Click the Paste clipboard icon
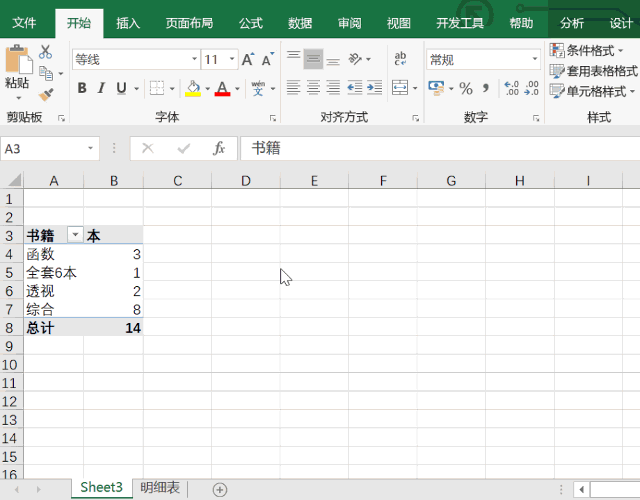640x500 pixels. tap(18, 60)
